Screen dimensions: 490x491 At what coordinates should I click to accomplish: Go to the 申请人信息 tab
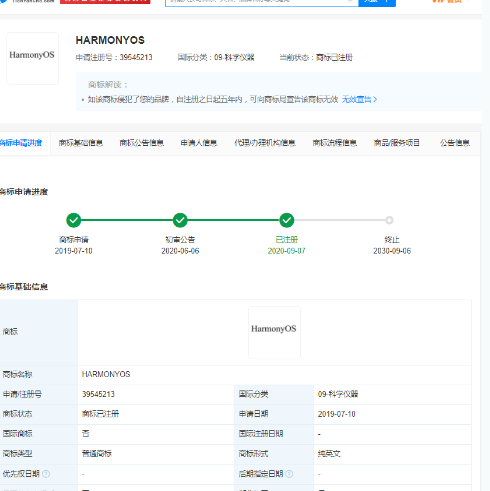(199, 143)
